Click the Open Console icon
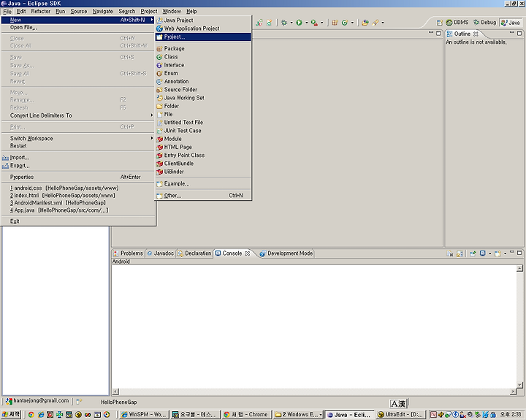The width and height of the screenshot is (526, 420). (498, 253)
